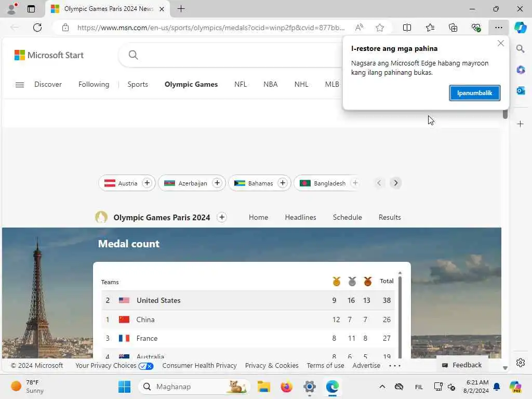
Task: Toggle Your Privacy Choices
Action: coord(114,365)
